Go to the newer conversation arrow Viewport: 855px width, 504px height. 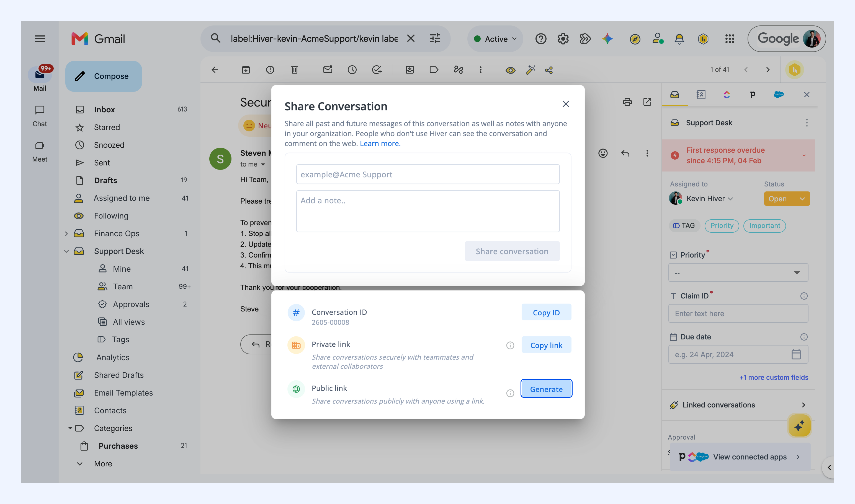click(x=746, y=70)
